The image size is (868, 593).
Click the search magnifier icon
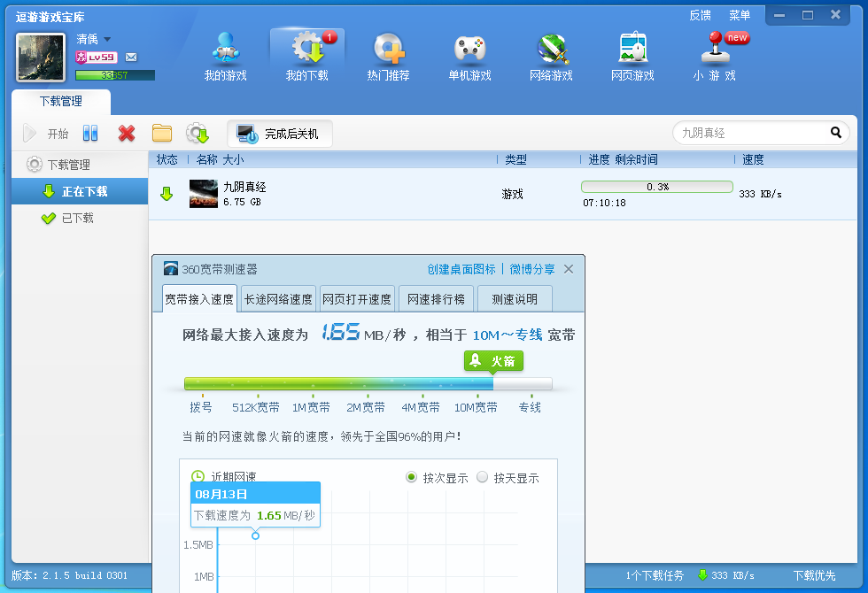point(836,133)
